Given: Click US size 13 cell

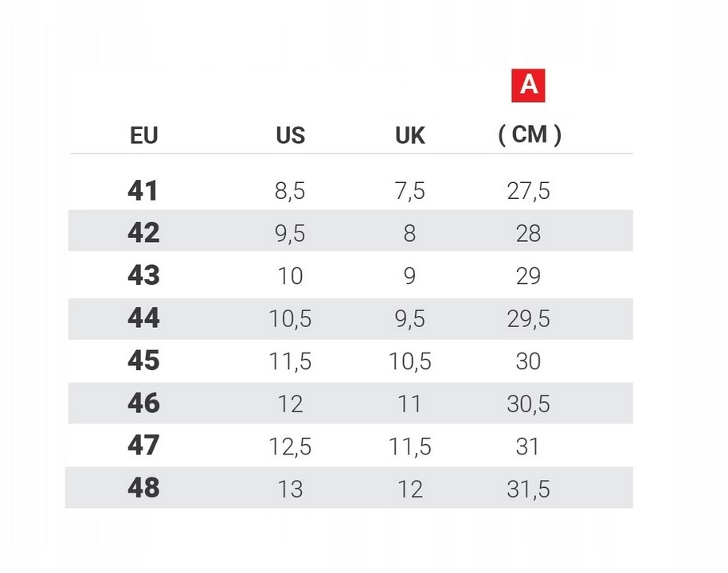Looking at the screenshot, I should pos(290,489).
